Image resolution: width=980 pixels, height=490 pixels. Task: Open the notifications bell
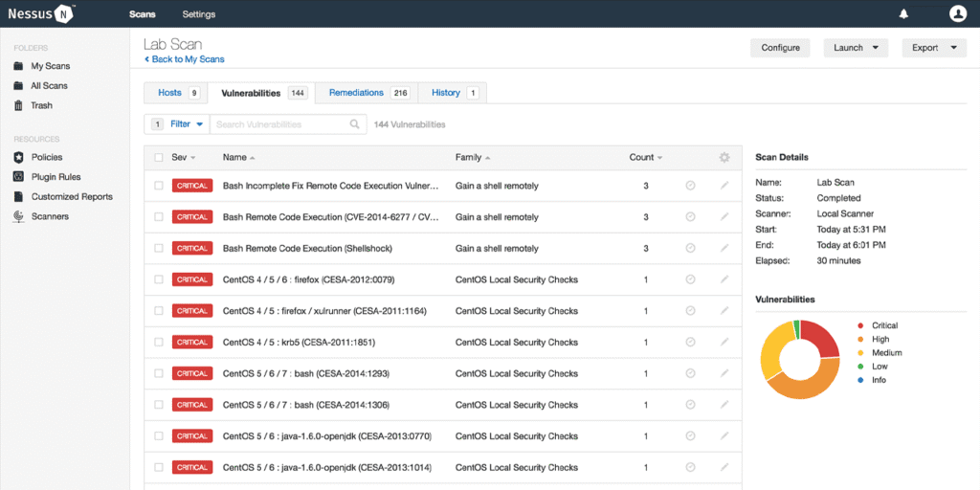tap(903, 13)
